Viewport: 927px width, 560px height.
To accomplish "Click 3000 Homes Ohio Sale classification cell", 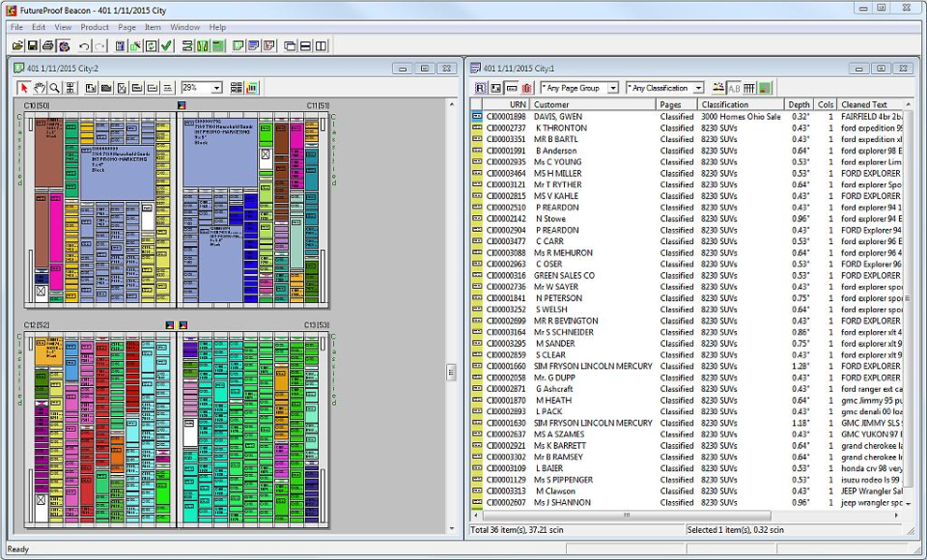I will [x=741, y=117].
